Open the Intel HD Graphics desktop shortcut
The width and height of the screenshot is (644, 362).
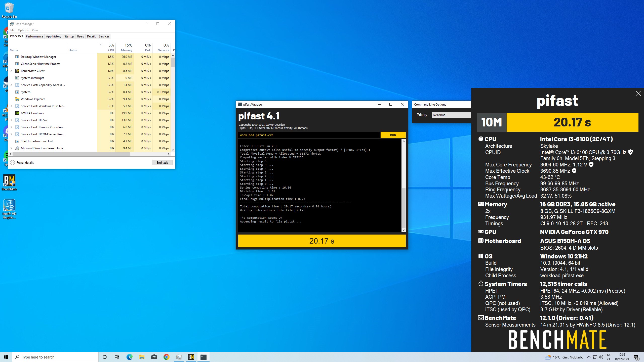9,209
